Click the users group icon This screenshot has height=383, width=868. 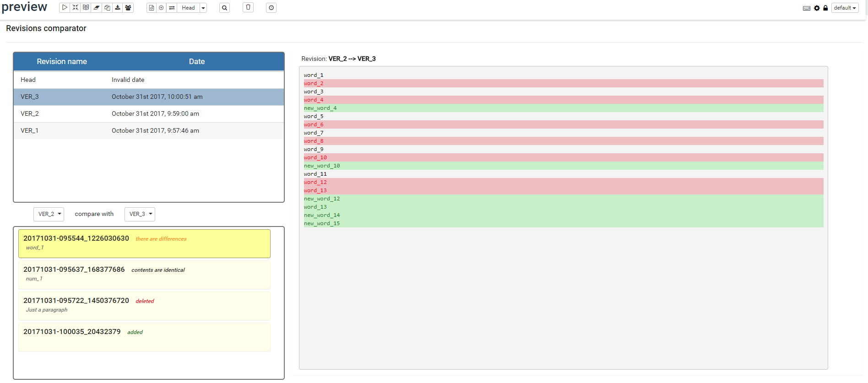click(128, 8)
